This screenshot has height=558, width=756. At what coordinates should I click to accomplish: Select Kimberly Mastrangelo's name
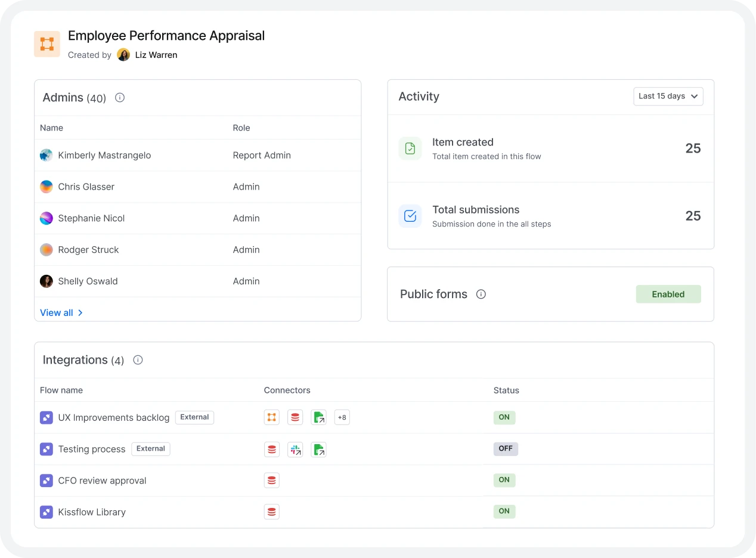point(104,156)
